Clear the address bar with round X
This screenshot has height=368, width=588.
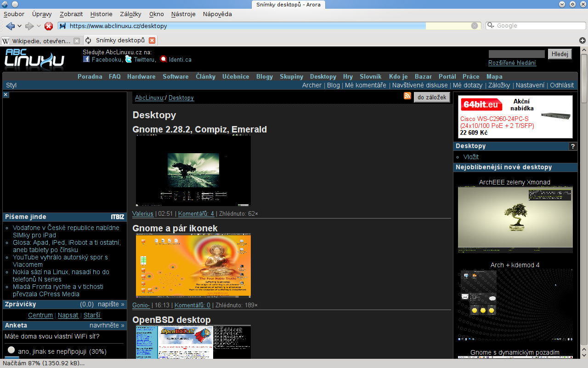coord(475,26)
